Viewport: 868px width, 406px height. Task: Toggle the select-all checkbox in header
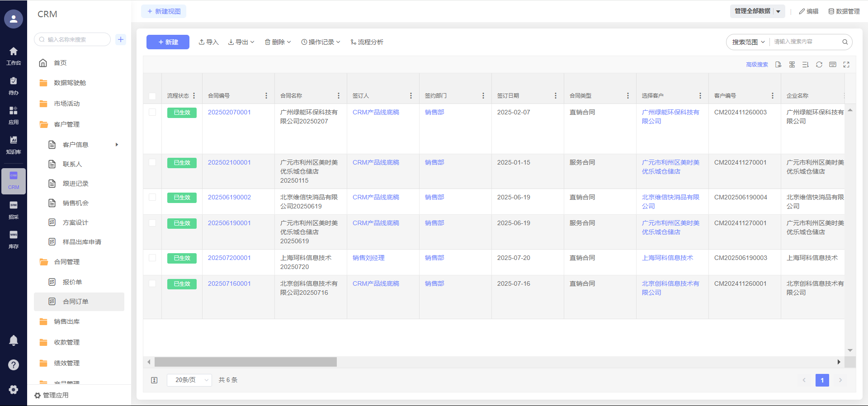[x=152, y=96]
